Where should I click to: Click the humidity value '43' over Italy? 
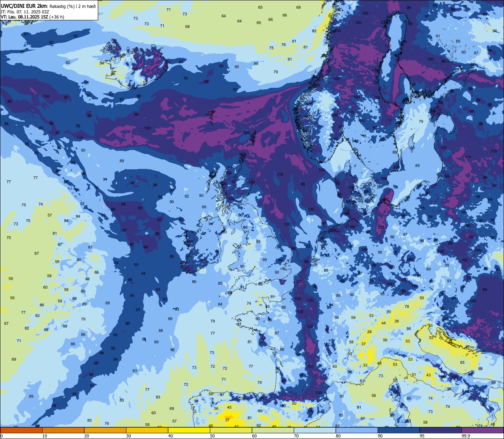[428, 375]
